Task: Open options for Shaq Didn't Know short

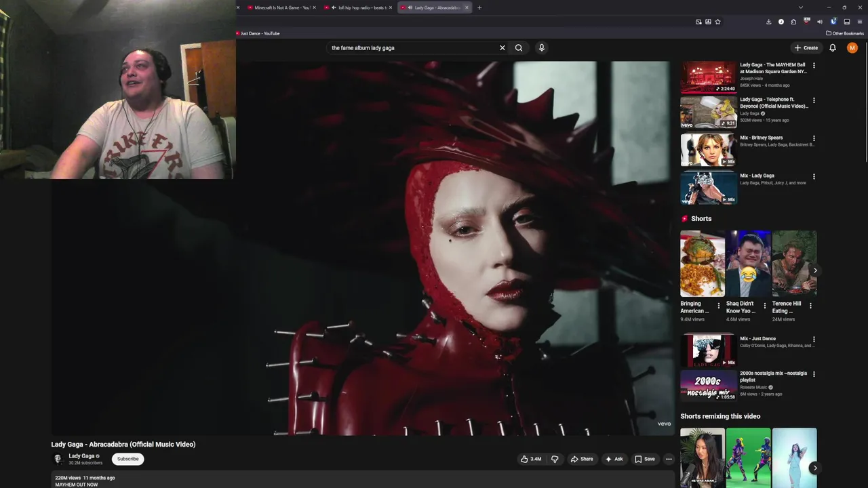Action: pyautogui.click(x=765, y=306)
